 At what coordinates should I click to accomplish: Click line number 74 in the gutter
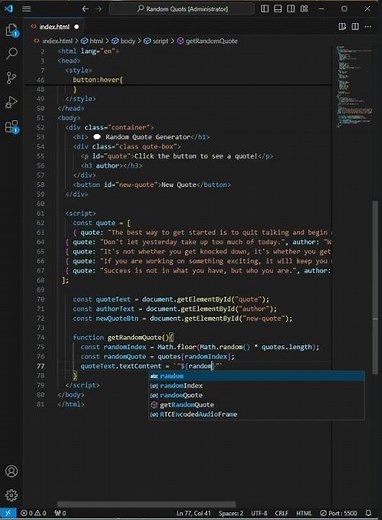[40, 338]
